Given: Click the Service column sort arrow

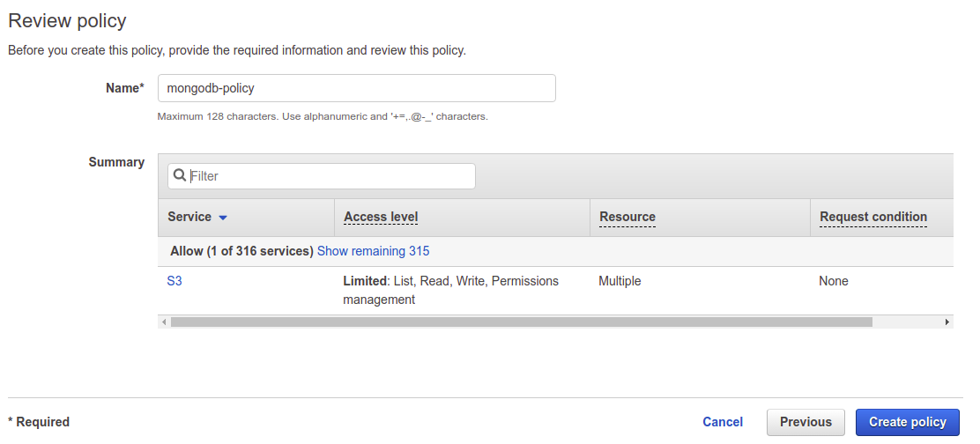Looking at the screenshot, I should click(223, 218).
